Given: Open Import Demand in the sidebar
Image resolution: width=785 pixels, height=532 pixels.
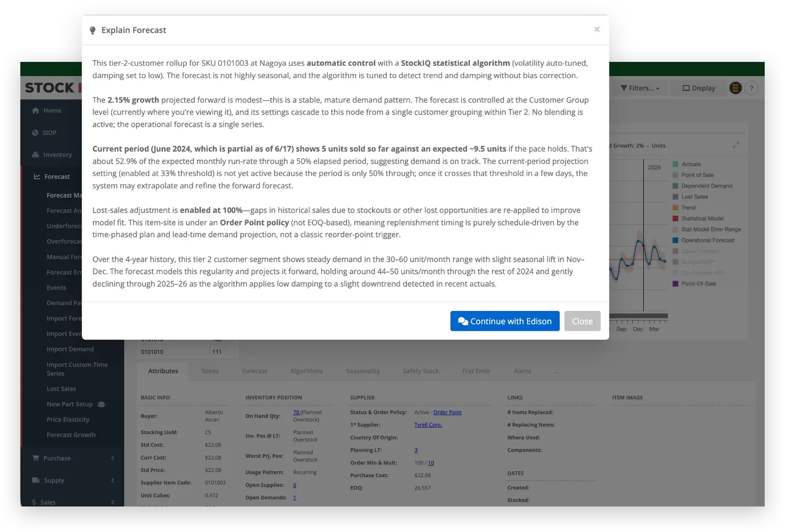Looking at the screenshot, I should pos(70,349).
